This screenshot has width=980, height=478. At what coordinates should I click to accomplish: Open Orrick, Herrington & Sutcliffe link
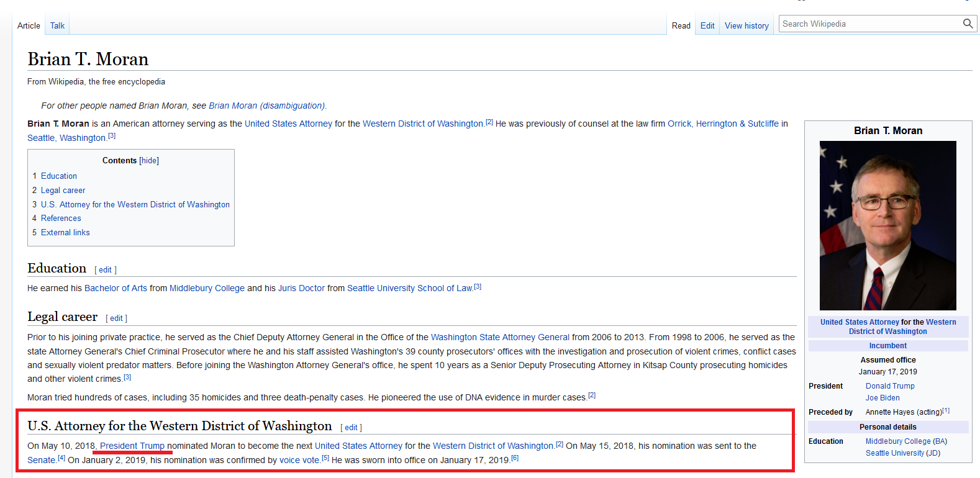click(x=723, y=124)
